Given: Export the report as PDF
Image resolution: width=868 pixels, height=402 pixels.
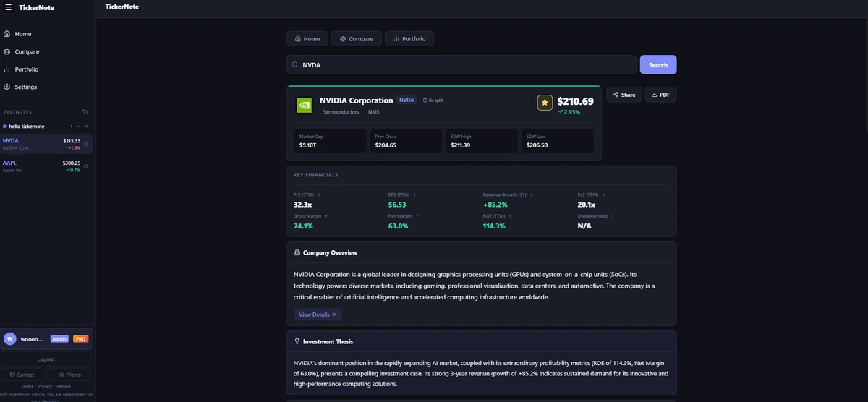Looking at the screenshot, I should pos(660,95).
